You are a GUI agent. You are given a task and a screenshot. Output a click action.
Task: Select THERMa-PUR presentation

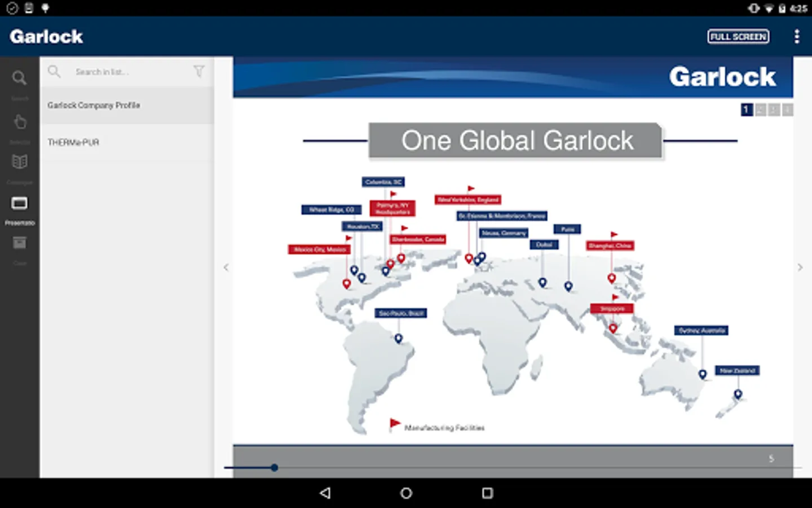click(127, 143)
